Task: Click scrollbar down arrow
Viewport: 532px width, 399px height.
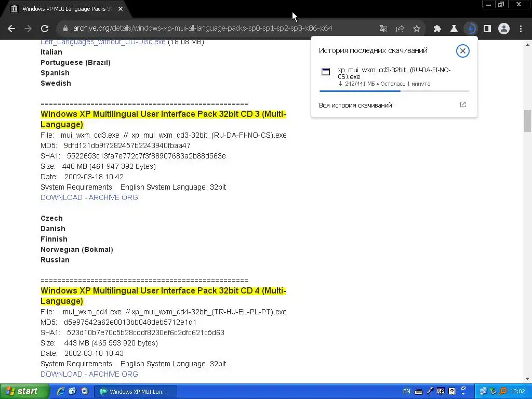Action: (528, 379)
